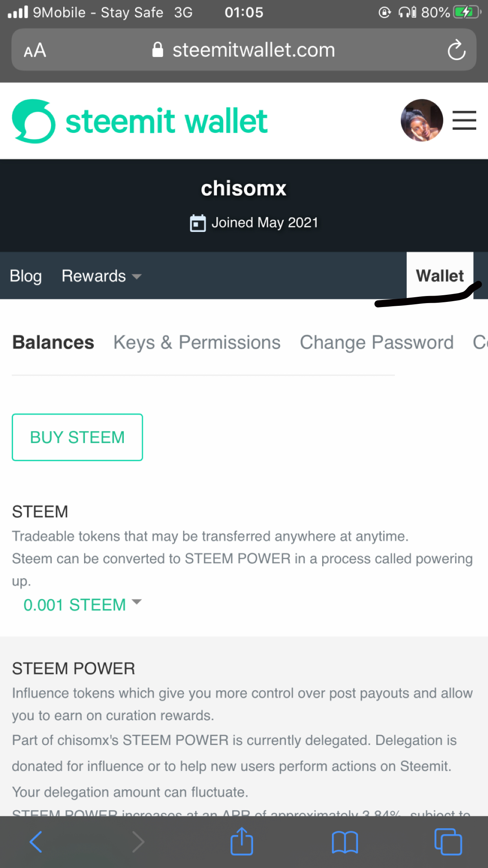The width and height of the screenshot is (488, 868).
Task: Tap the Safari back arrow
Action: [x=36, y=842]
